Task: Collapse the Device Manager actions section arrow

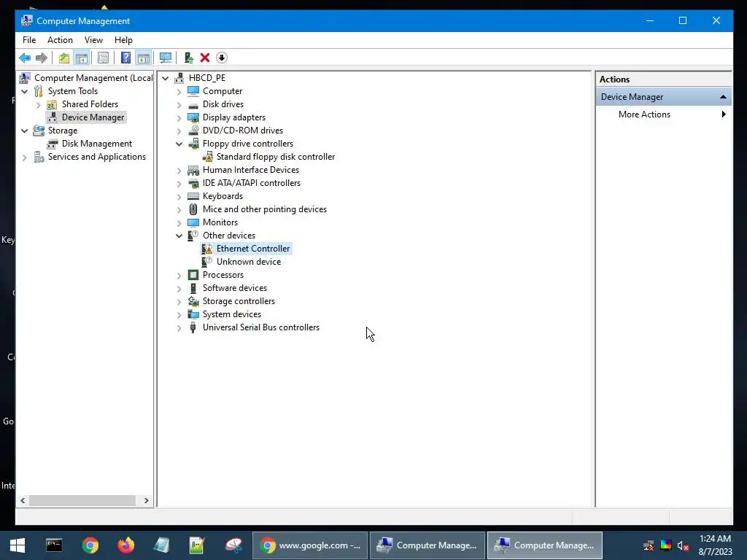Action: tap(723, 97)
